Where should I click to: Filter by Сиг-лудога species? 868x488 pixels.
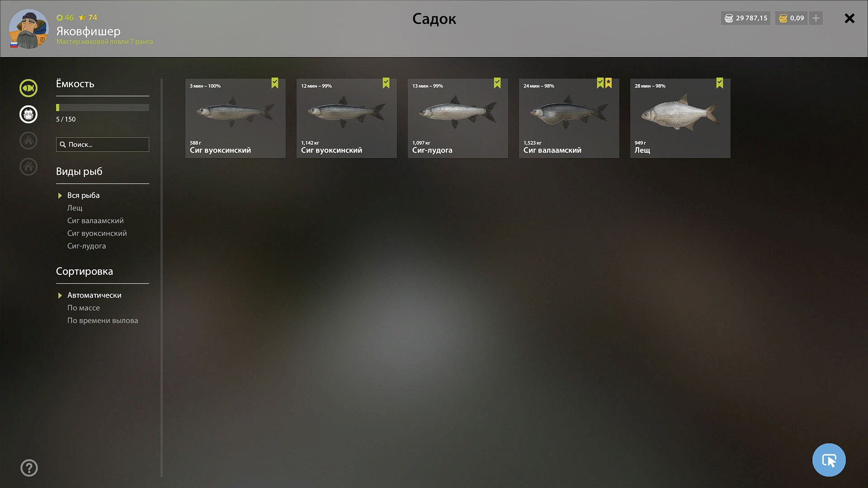click(x=87, y=246)
